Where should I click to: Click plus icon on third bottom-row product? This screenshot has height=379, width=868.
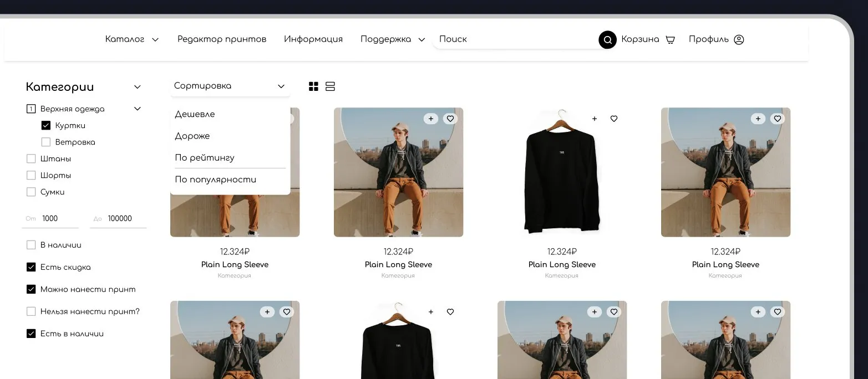(595, 312)
